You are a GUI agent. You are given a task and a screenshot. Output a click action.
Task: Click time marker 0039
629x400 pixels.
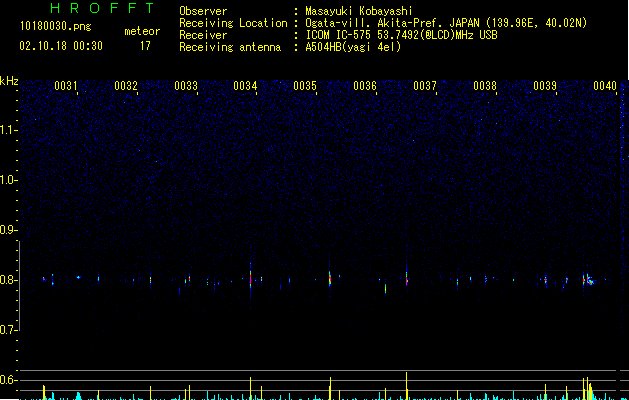pyautogui.click(x=545, y=86)
